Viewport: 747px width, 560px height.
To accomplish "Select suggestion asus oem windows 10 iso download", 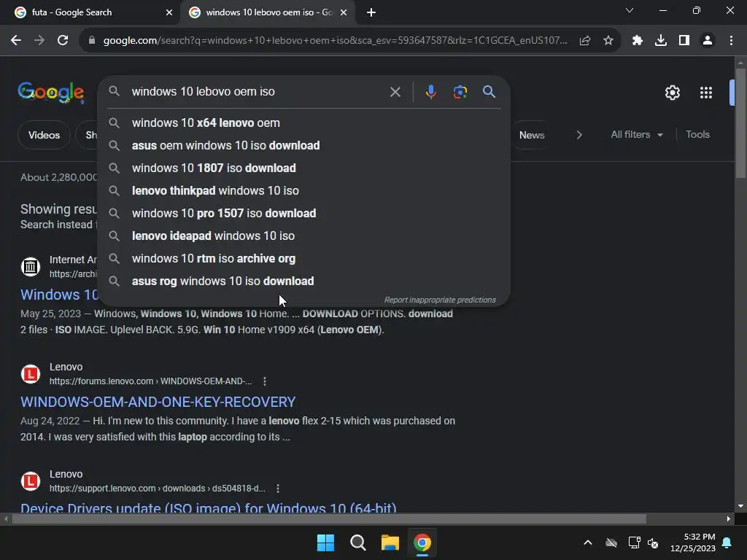I will tap(304, 145).
